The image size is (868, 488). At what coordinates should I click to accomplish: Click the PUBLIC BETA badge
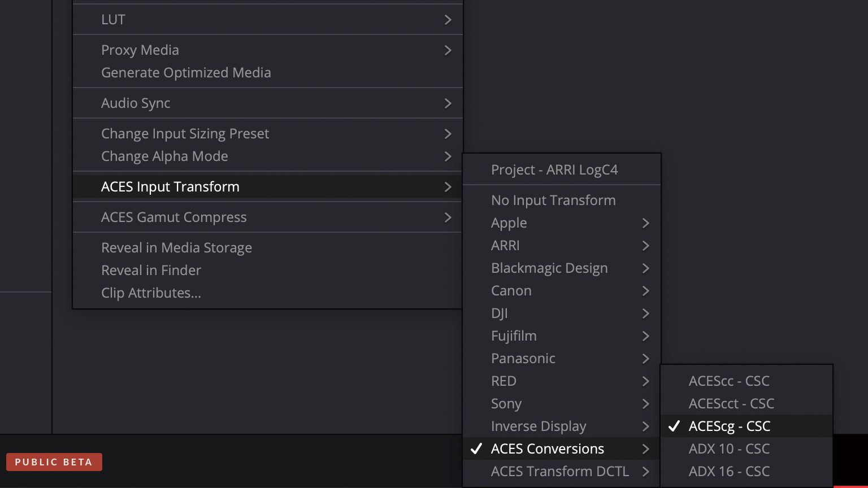pos(54,462)
